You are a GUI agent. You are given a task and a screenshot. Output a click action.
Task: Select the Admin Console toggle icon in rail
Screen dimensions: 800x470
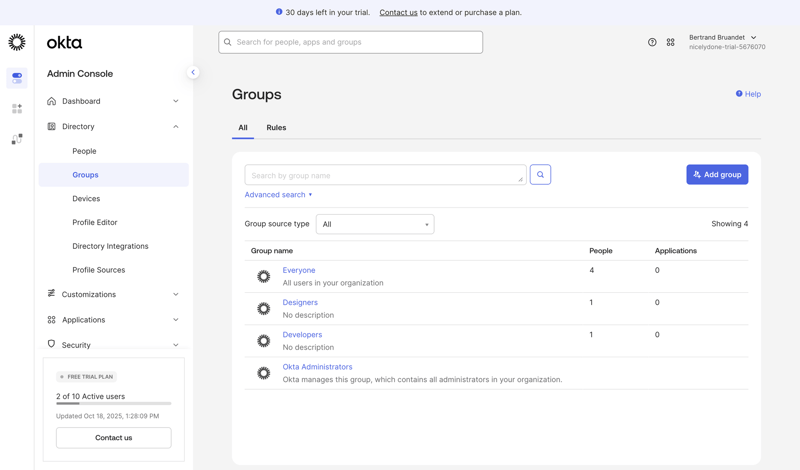17,78
